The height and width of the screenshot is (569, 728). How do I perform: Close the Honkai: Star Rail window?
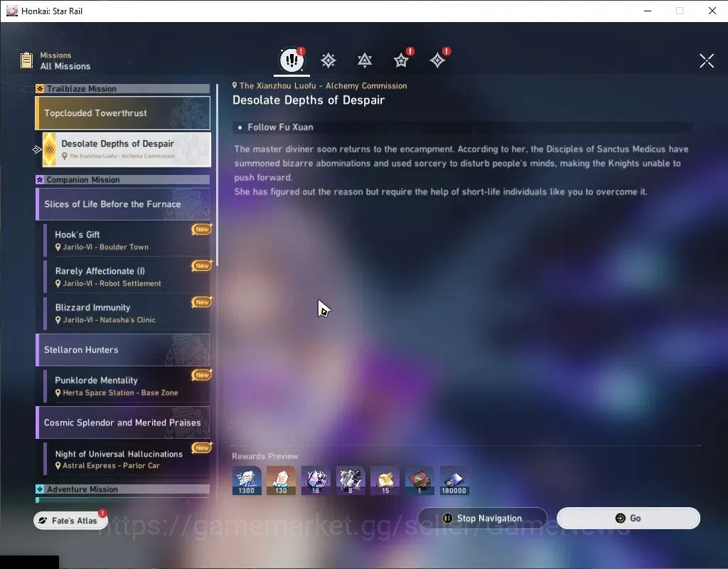[712, 11]
